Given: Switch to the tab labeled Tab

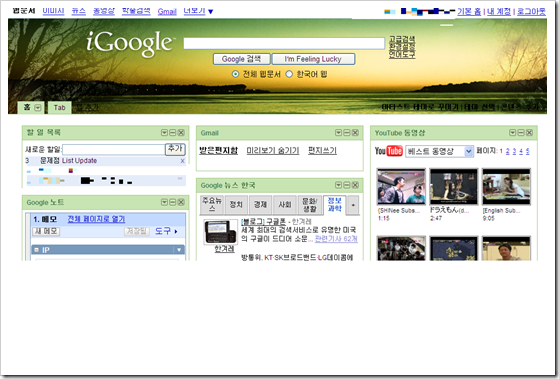Looking at the screenshot, I should pyautogui.click(x=60, y=108).
